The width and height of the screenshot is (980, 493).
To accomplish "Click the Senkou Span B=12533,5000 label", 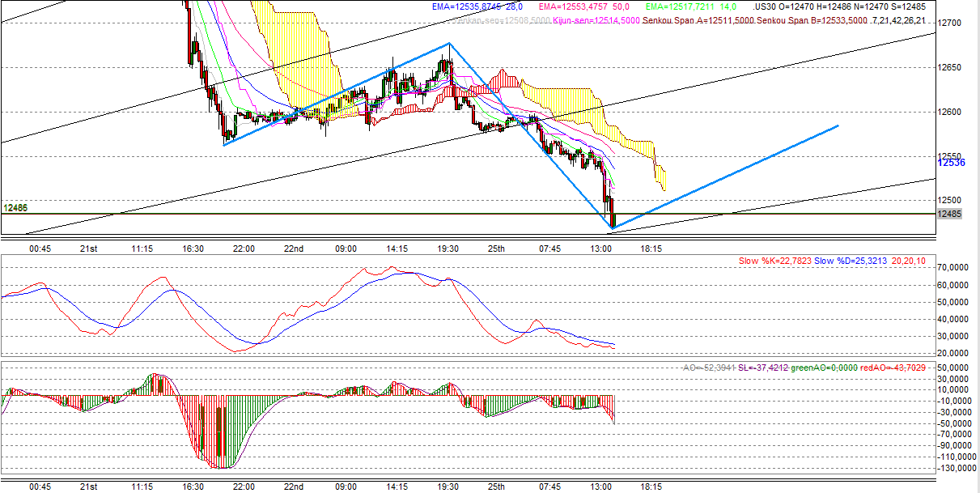I will tap(812, 19).
